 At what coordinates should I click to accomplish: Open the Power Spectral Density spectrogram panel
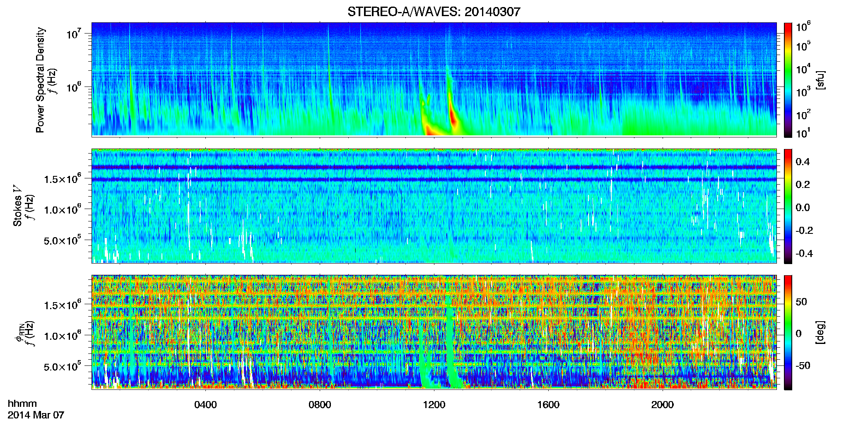pos(434,79)
